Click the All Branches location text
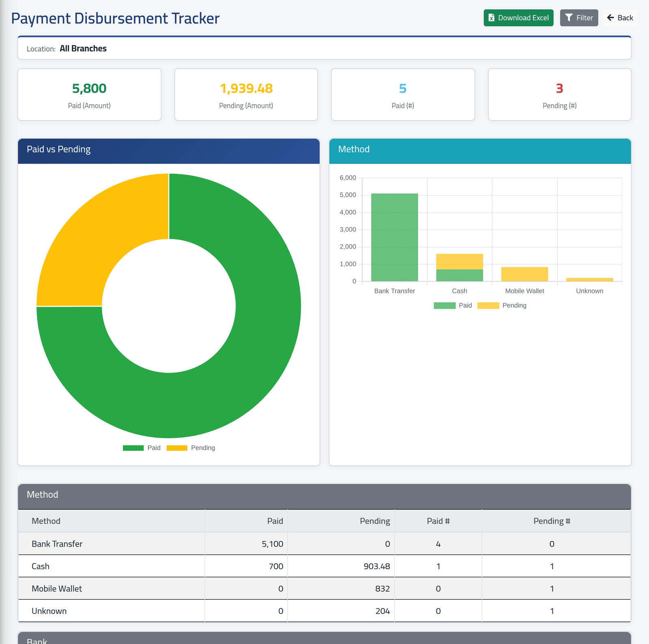649x644 pixels. coord(83,48)
